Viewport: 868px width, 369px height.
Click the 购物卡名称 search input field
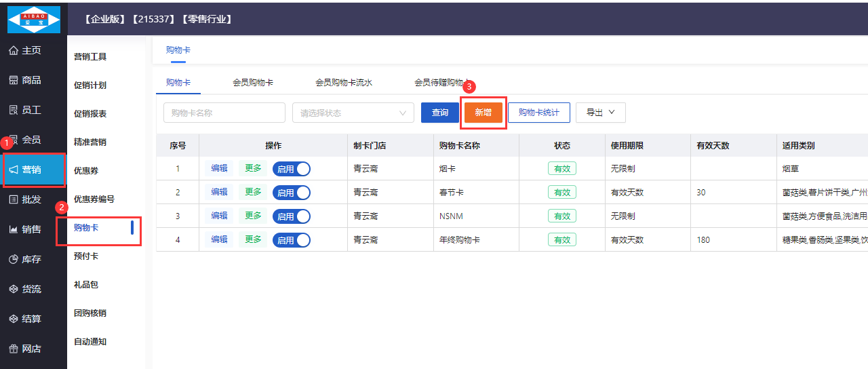[224, 113]
